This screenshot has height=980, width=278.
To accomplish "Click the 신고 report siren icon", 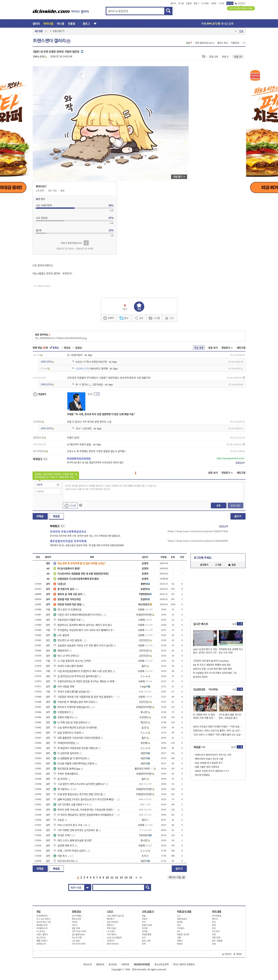I will (x=170, y=318).
